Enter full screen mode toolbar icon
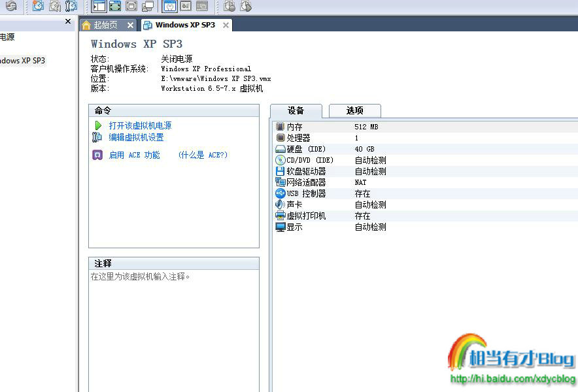Viewport: 578px width, 392px height. [x=115, y=6]
